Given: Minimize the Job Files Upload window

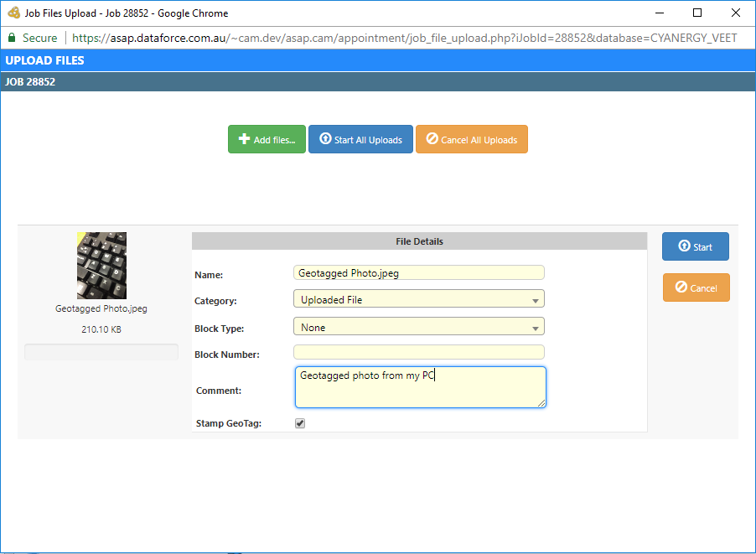Looking at the screenshot, I should point(659,13).
